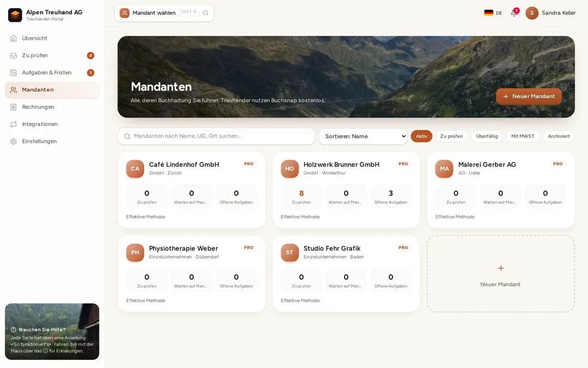Click the Aufgaben & Fristen calendar icon

coord(14,73)
